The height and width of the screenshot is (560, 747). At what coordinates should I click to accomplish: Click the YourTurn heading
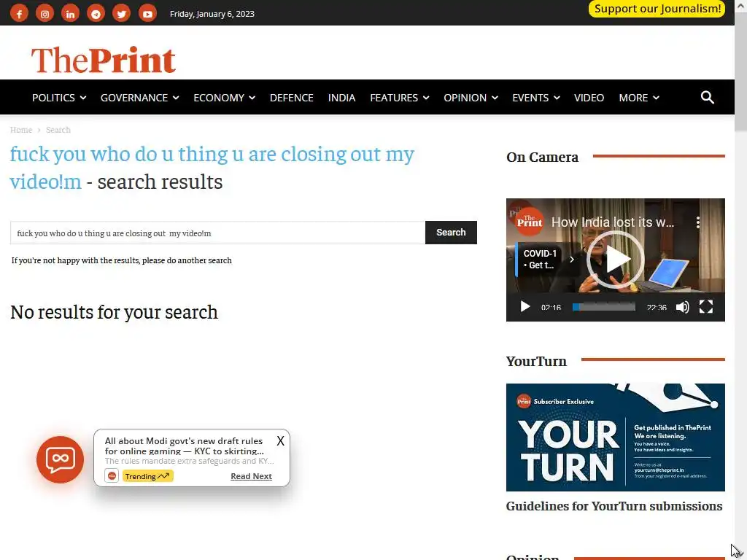(536, 362)
